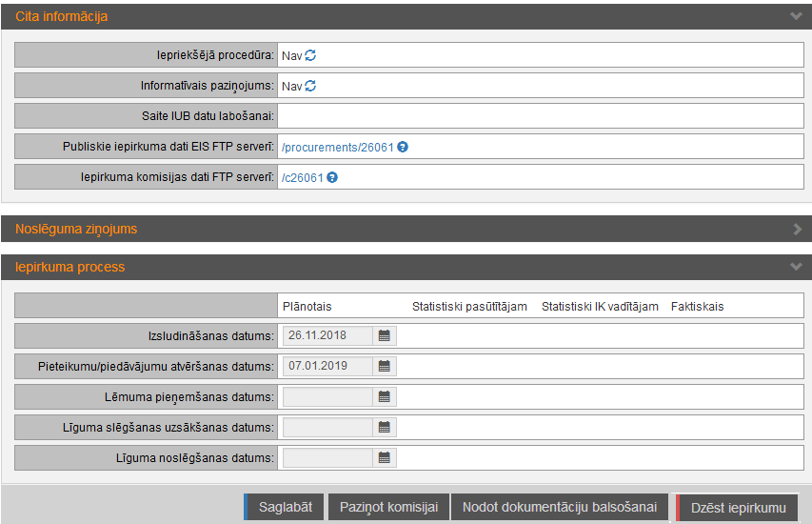The height and width of the screenshot is (524, 812).
Task: Expand the Noslēguma ziņojums section
Action: [796, 229]
